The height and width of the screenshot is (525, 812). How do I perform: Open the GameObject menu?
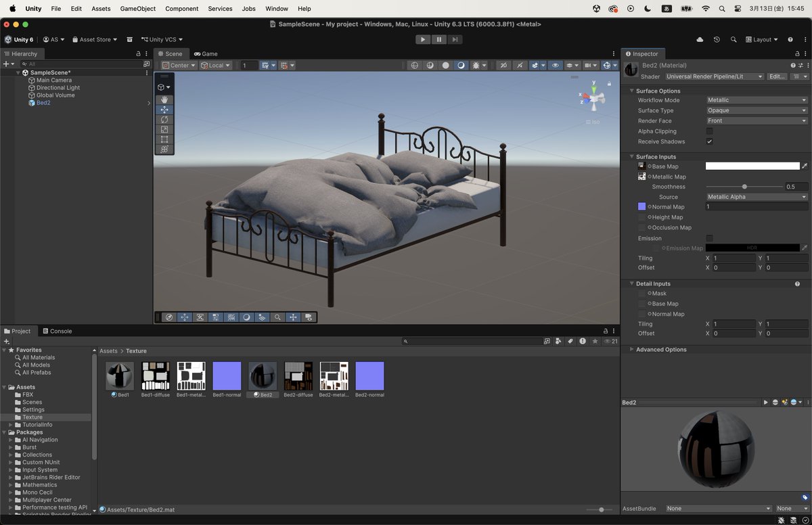coord(138,9)
